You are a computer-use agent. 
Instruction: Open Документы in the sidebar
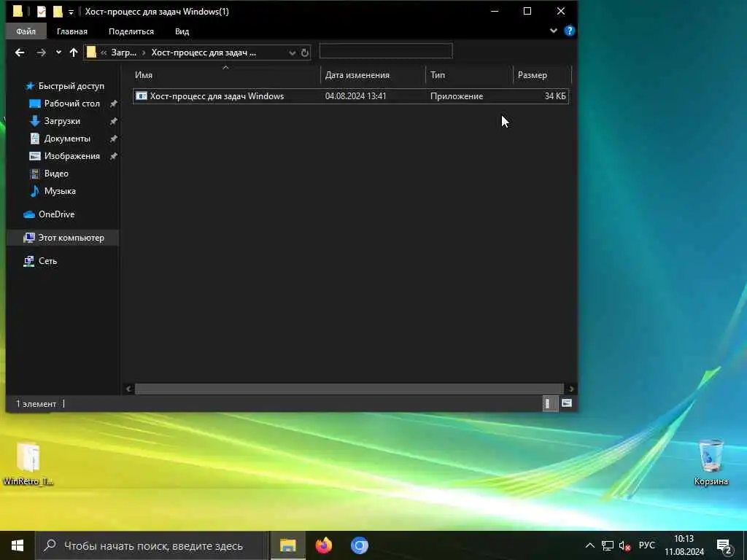60,139
